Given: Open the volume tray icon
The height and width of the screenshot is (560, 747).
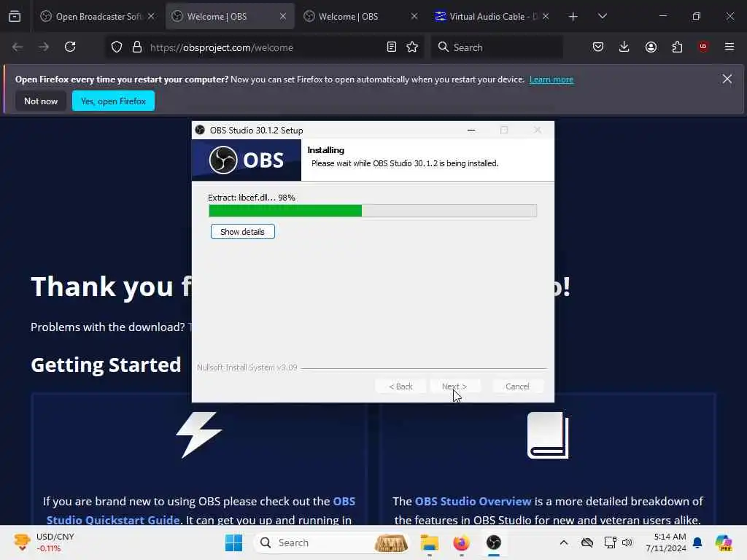Looking at the screenshot, I should tap(627, 542).
